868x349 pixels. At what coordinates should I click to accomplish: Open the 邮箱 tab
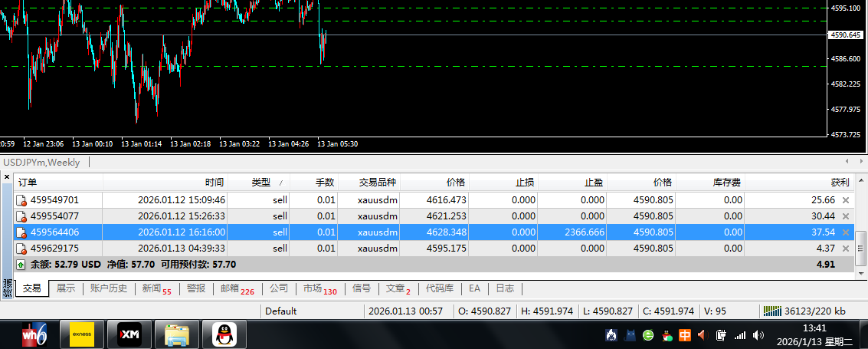coord(236,289)
